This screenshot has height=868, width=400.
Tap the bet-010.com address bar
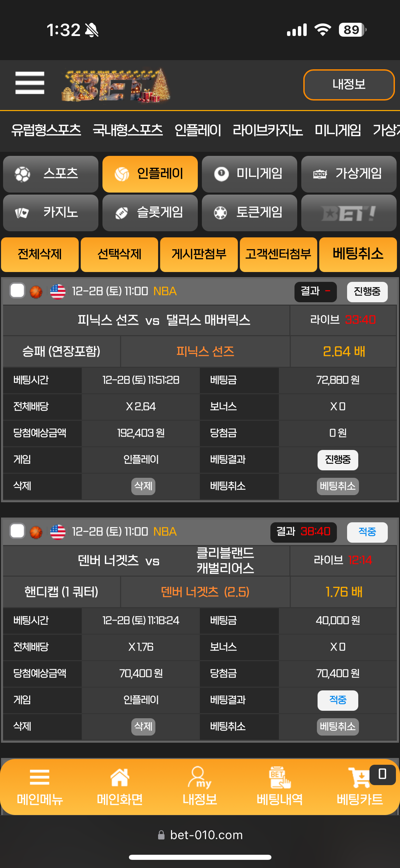click(x=200, y=835)
